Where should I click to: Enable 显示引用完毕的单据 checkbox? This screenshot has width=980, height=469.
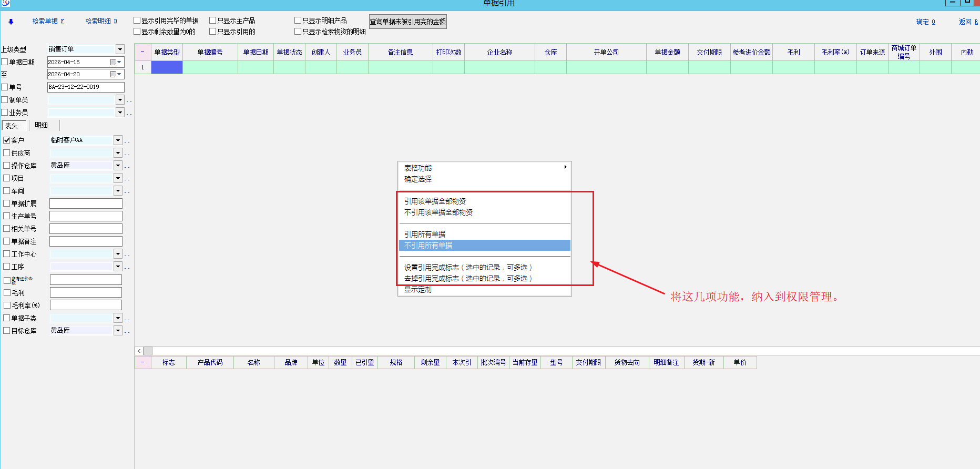(x=137, y=21)
